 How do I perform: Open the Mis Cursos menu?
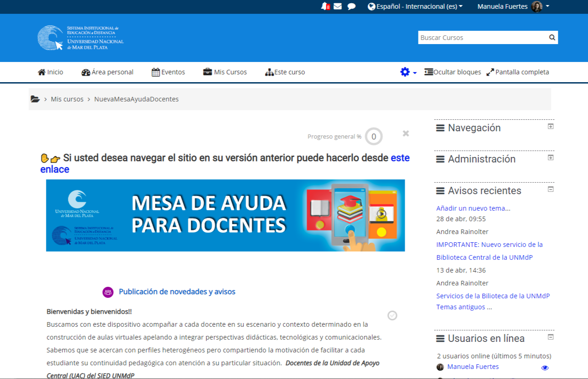click(225, 72)
